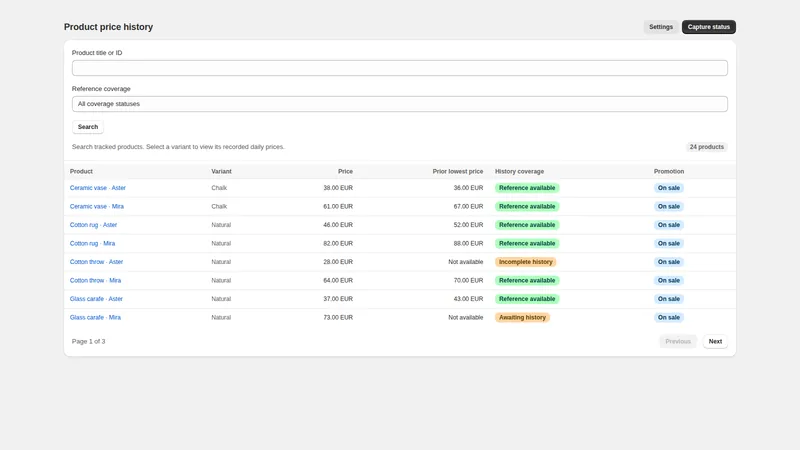Select the 64.00 EUR price cell
This screenshot has height=450, width=800.
338,281
